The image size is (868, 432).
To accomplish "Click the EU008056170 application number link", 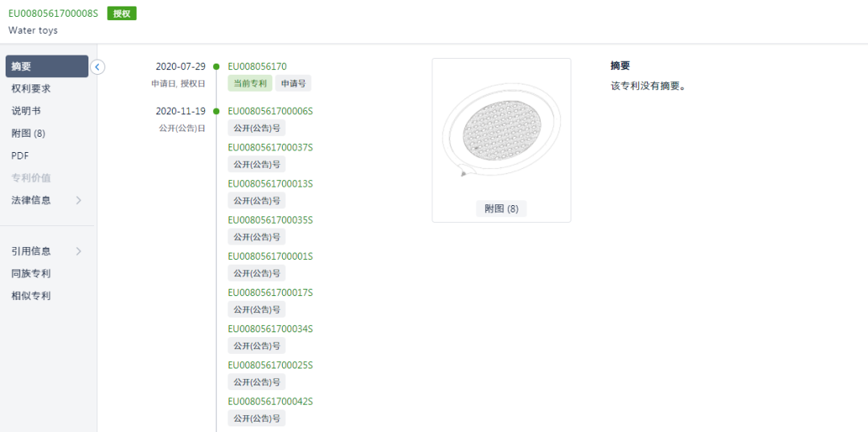I will pyautogui.click(x=257, y=67).
